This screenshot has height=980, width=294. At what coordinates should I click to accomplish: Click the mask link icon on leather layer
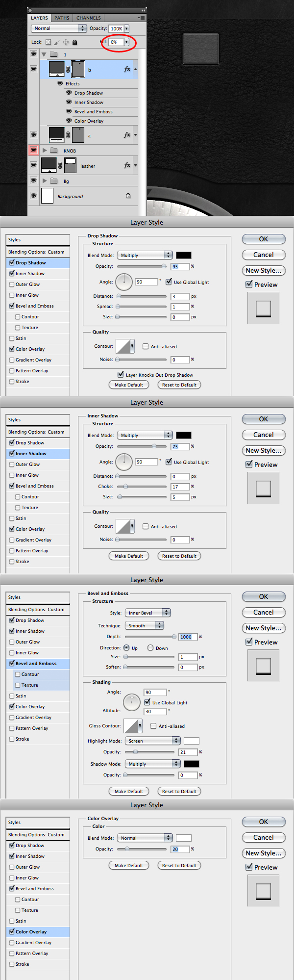(x=60, y=166)
